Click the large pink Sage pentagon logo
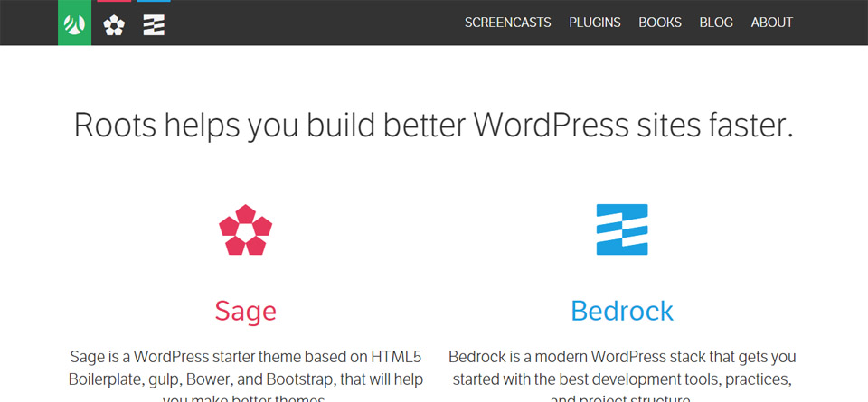 point(245,229)
